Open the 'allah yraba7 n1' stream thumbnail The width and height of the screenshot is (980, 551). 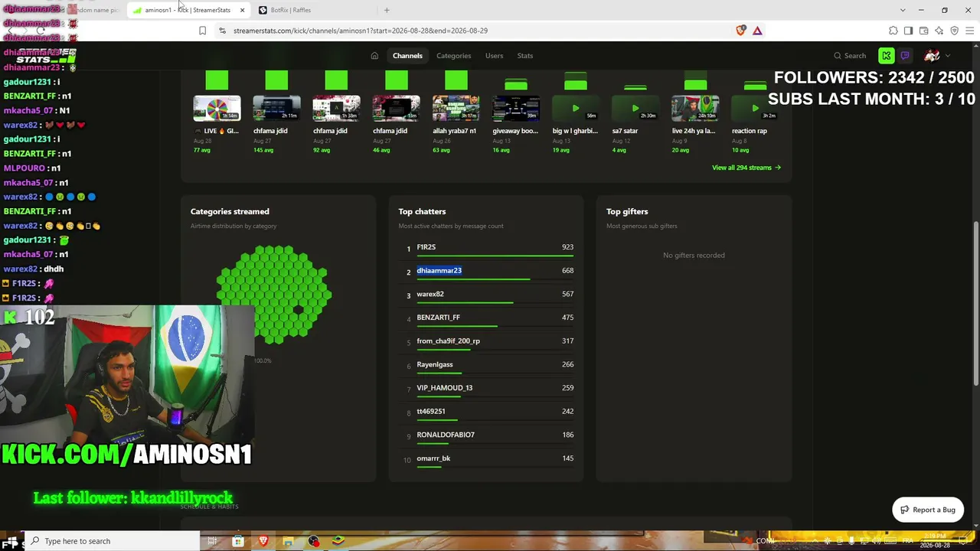pyautogui.click(x=456, y=108)
